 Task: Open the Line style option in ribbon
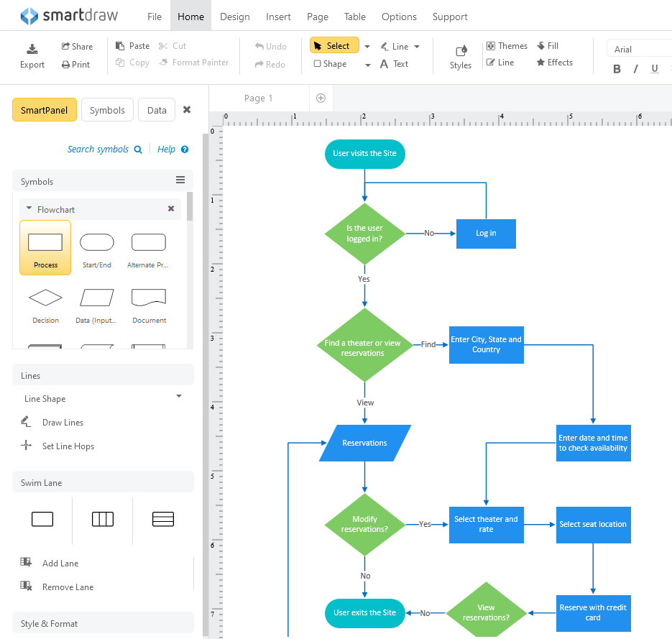tap(500, 63)
